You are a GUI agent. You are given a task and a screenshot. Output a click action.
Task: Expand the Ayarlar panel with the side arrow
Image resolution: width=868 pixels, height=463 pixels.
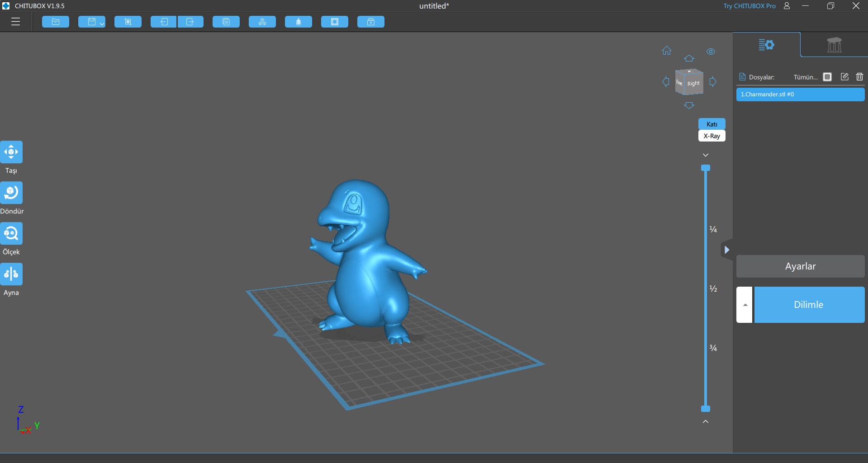pyautogui.click(x=727, y=250)
